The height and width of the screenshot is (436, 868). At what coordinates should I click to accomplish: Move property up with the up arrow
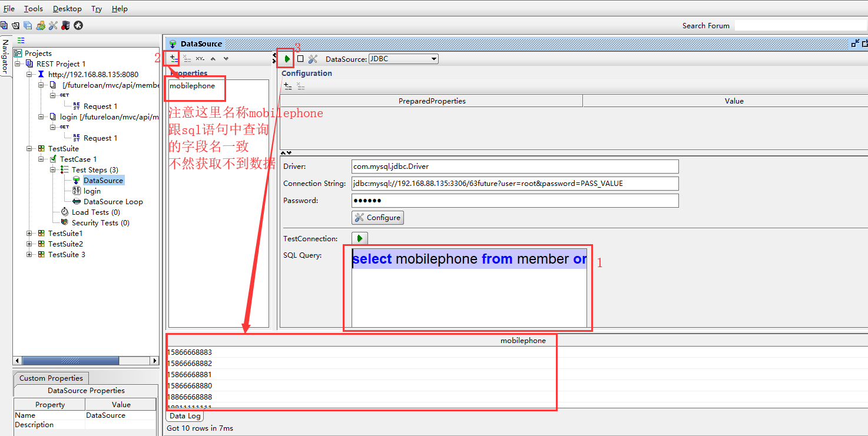(x=213, y=59)
